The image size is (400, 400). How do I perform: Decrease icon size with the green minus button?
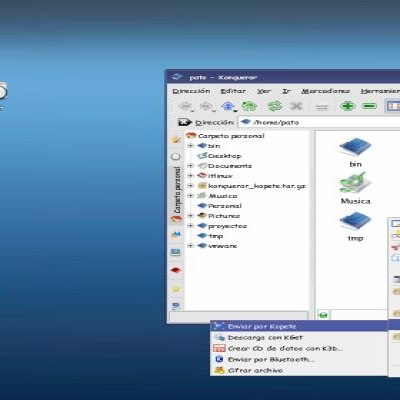[x=369, y=106]
